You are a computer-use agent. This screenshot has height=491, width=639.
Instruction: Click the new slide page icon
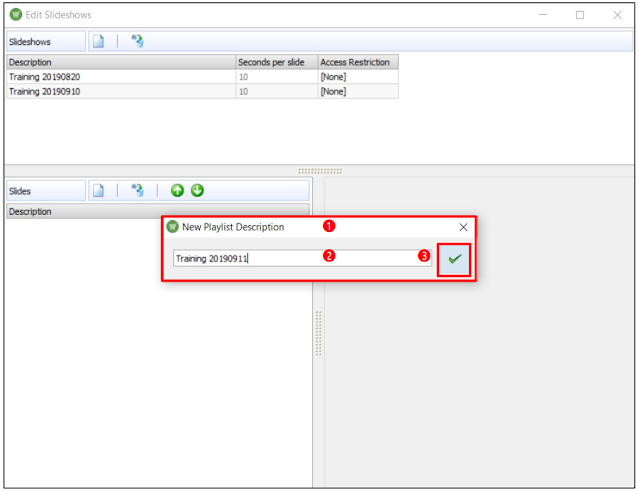point(98,190)
